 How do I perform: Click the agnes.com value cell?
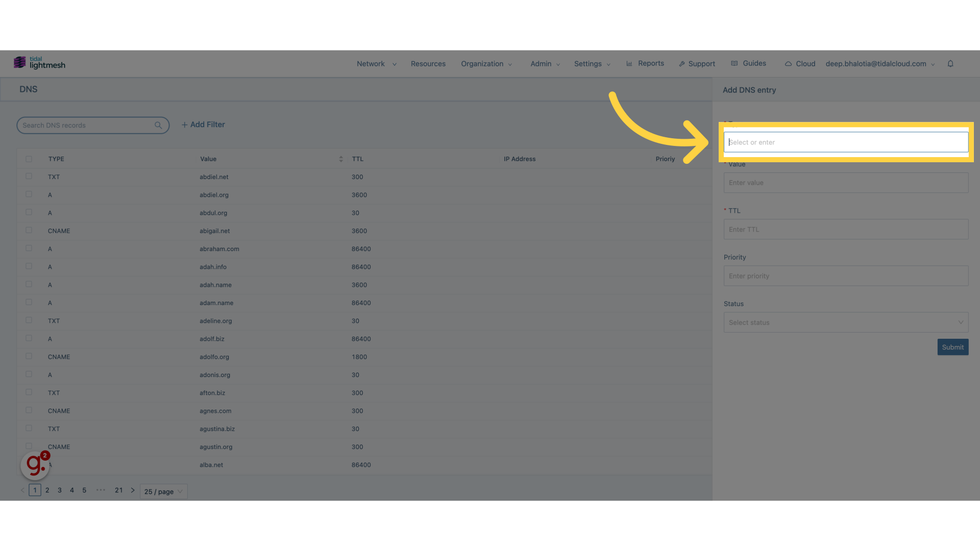coord(215,411)
